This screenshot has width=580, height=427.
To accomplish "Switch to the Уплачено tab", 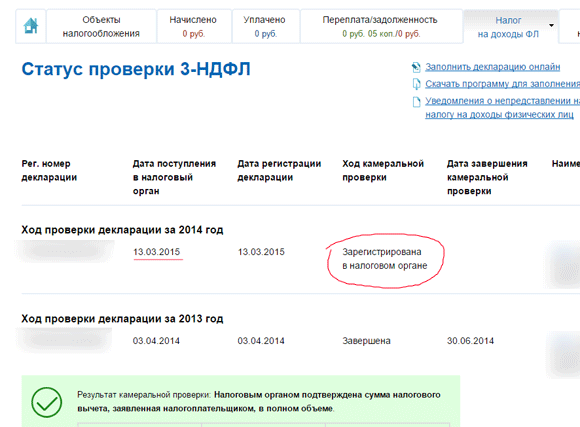I will click(265, 27).
